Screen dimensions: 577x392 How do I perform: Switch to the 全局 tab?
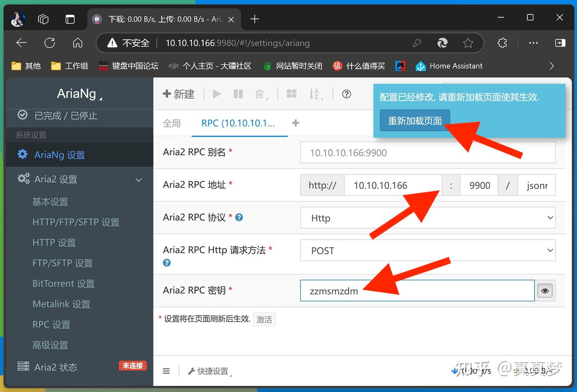172,123
